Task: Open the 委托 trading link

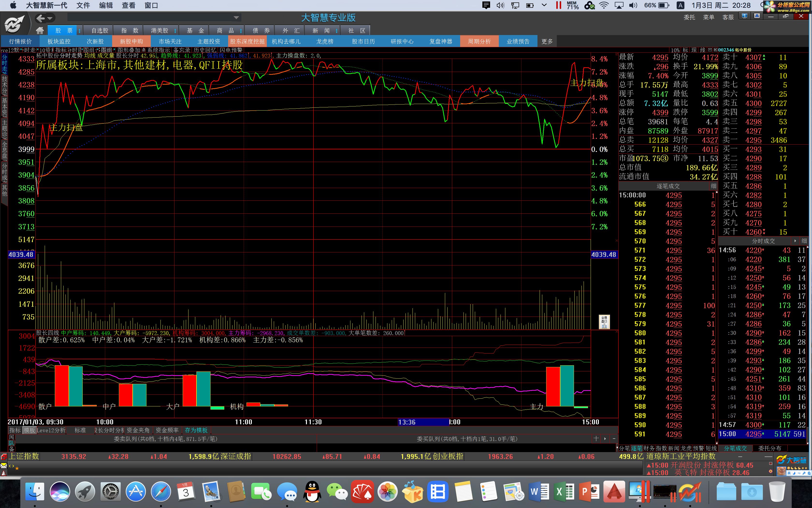Action: click(x=689, y=17)
